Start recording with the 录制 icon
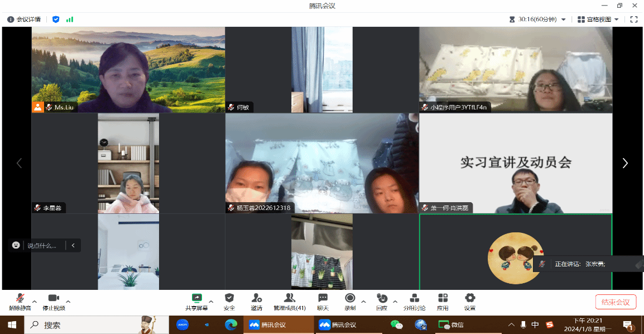Viewport: 644px width, 334px height. (350, 302)
